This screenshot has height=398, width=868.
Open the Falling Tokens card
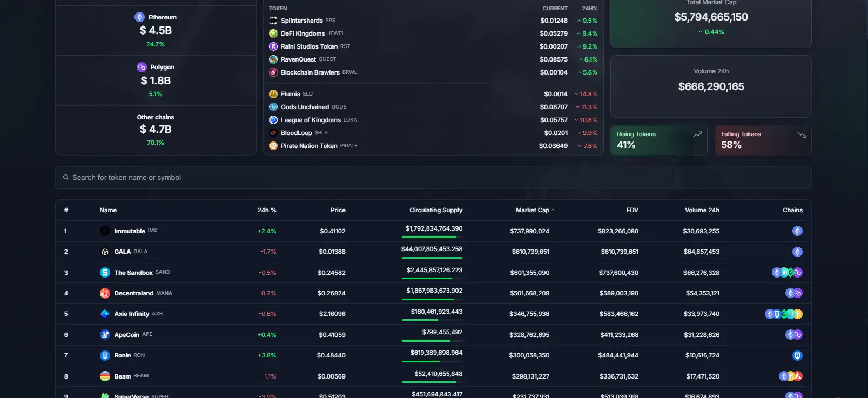click(762, 140)
